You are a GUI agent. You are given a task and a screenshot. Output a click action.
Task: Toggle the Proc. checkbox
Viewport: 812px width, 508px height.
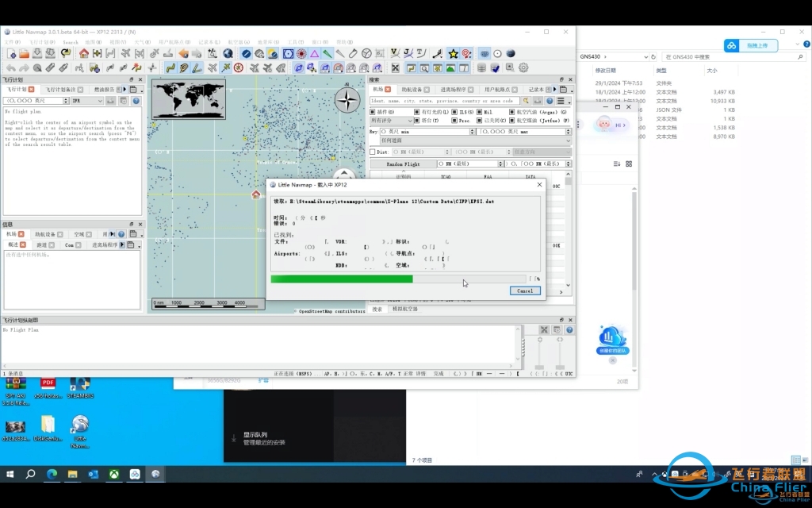pos(454,121)
